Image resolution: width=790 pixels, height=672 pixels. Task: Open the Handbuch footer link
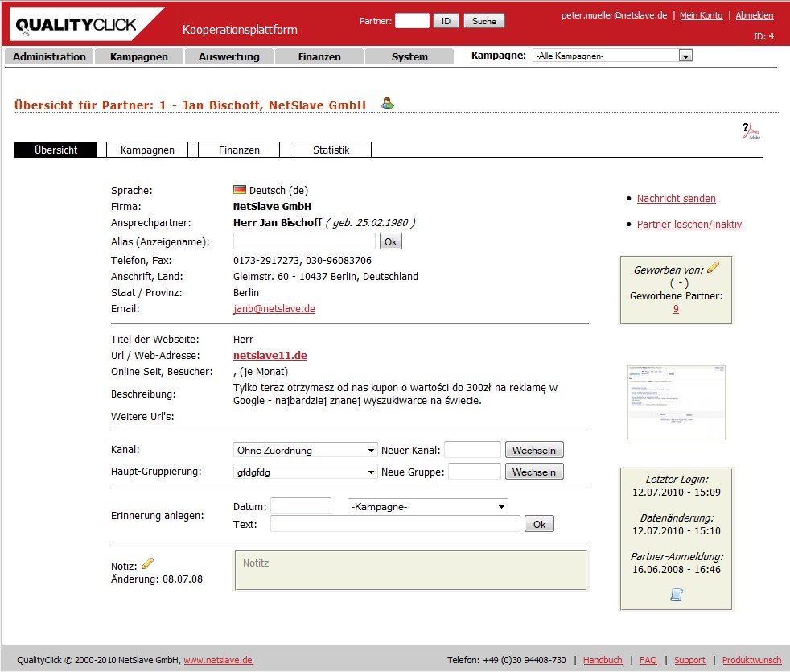(x=603, y=660)
